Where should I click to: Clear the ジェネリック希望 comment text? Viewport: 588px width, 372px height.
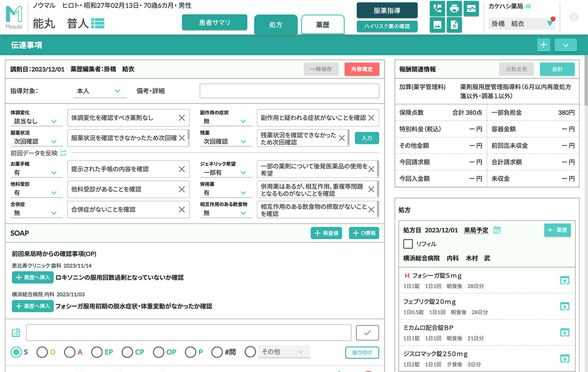point(371,169)
